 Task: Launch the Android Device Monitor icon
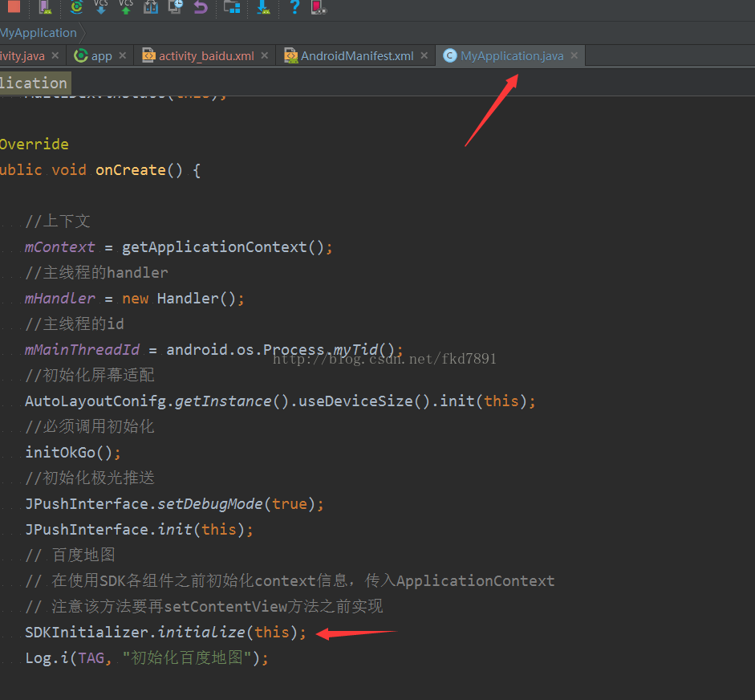pos(319,7)
